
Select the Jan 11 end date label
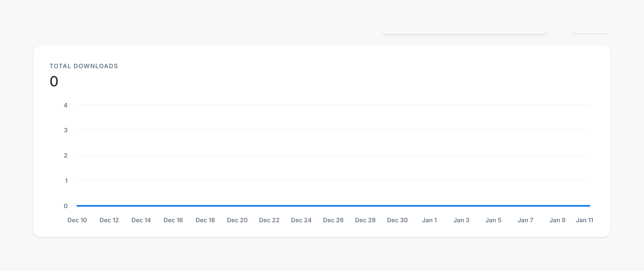coord(584,220)
